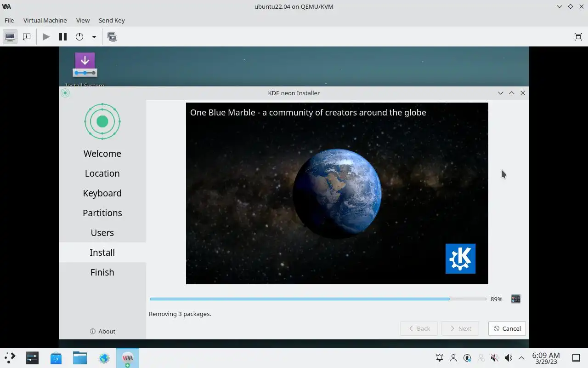Image resolution: width=588 pixels, height=368 pixels.
Task: Select the Finish step in sidebar
Action: tap(102, 272)
